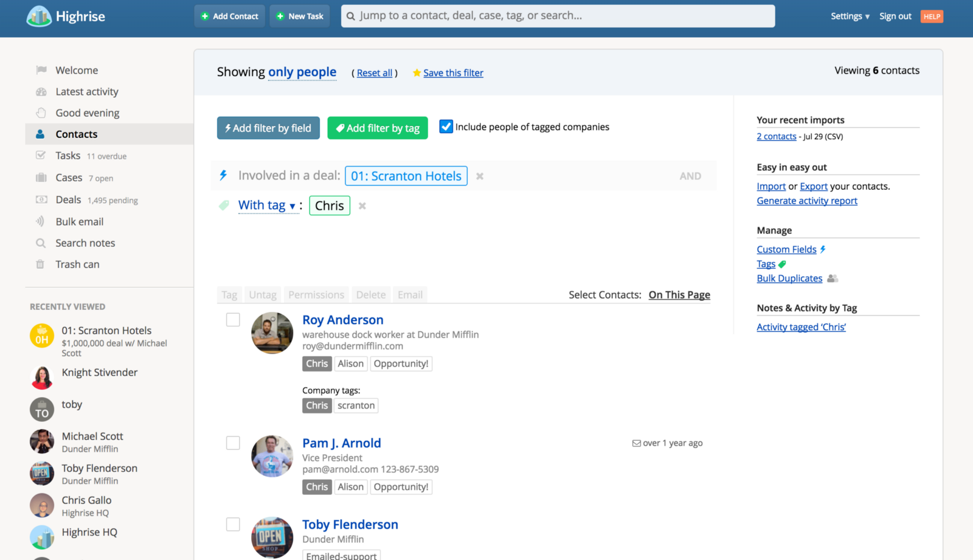Click the Contacts person icon
The height and width of the screenshot is (560, 973).
[x=40, y=134]
